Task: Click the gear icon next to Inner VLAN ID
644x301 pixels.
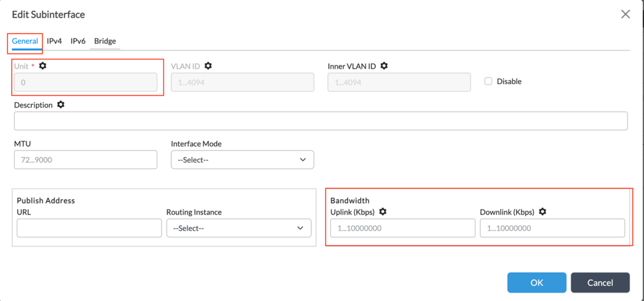Action: click(384, 66)
